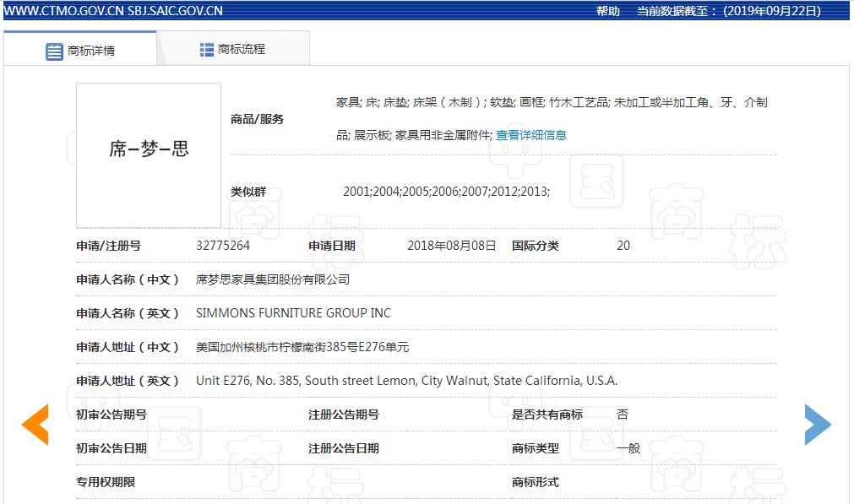The width and height of the screenshot is (854, 504).
Task: Click the 帮助 help link
Action: (608, 11)
